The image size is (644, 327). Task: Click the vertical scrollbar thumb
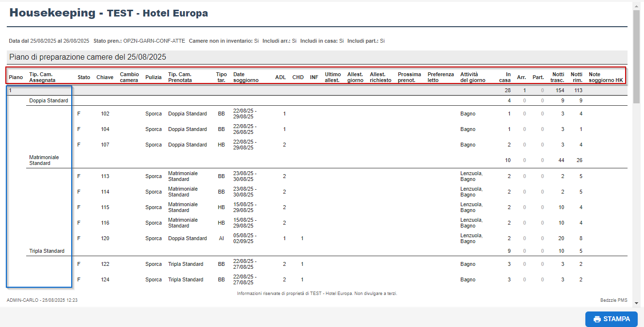(x=636, y=56)
